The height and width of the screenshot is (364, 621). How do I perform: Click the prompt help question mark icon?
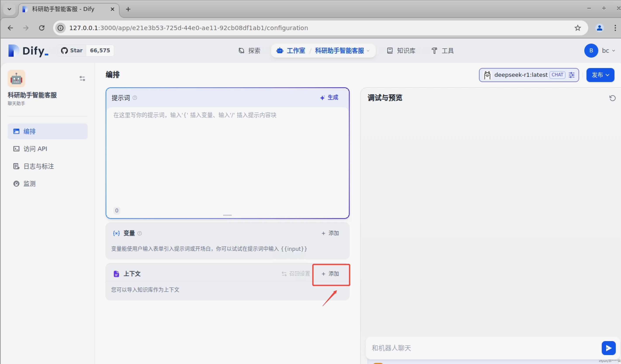[x=135, y=98]
